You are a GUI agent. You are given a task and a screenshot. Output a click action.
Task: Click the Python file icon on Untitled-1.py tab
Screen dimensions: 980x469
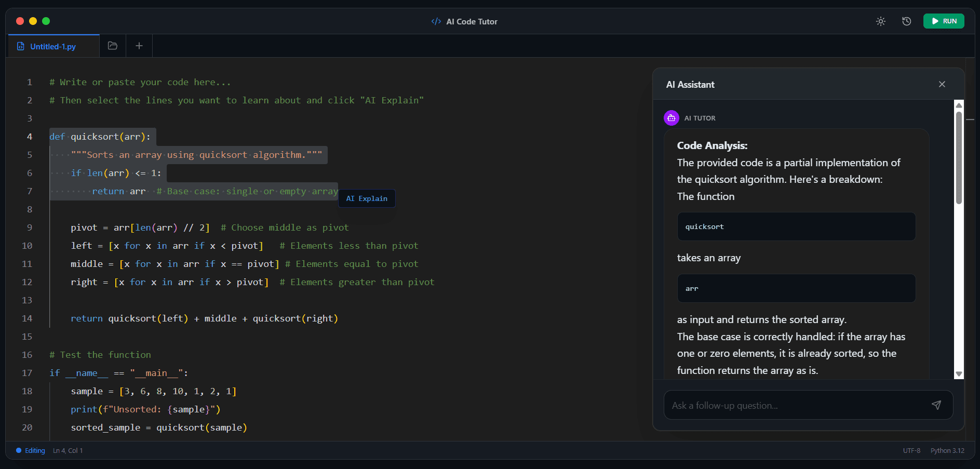point(20,46)
